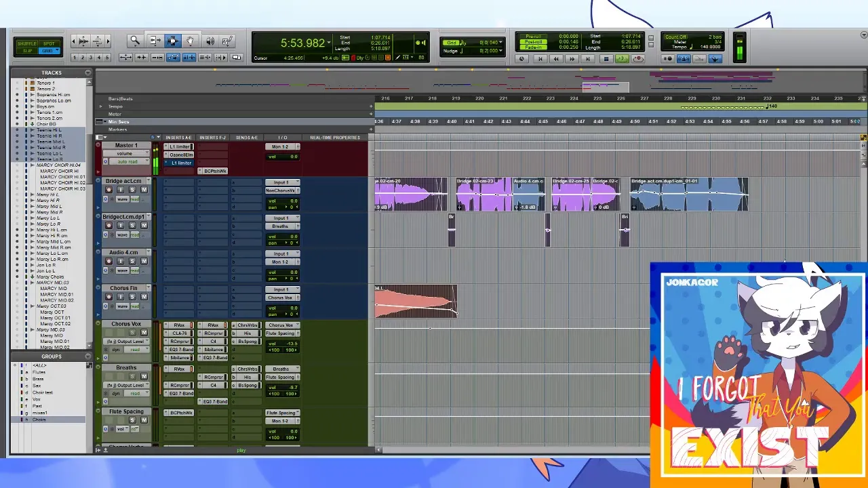This screenshot has height=488, width=868.
Task: Enable Spot edit mode
Action: point(49,44)
